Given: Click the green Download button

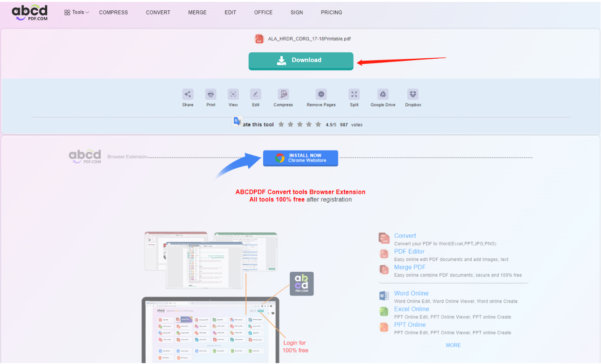Looking at the screenshot, I should click(301, 61).
